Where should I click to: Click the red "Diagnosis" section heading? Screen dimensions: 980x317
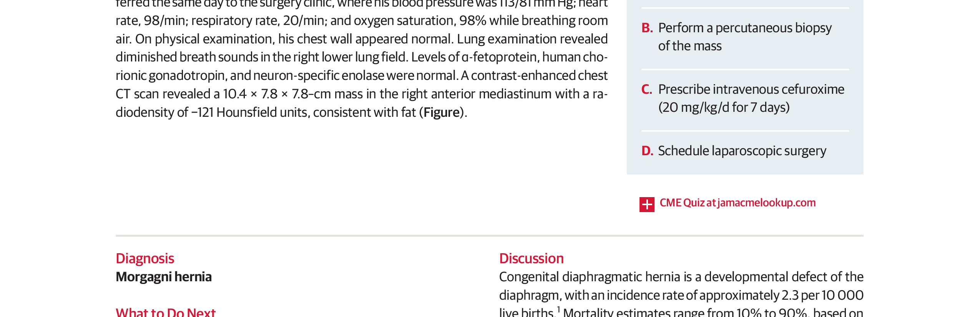click(145, 259)
